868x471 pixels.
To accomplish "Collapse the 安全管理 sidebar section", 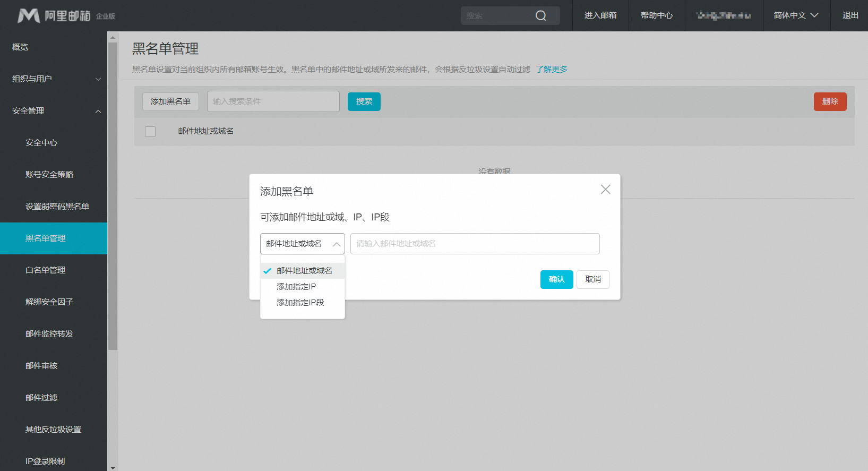I will (x=53, y=111).
